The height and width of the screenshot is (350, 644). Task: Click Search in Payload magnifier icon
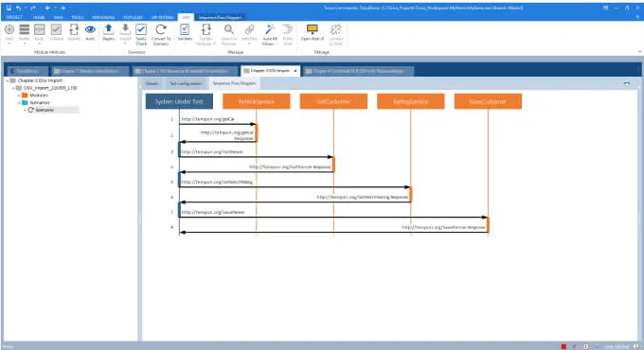coord(229,29)
